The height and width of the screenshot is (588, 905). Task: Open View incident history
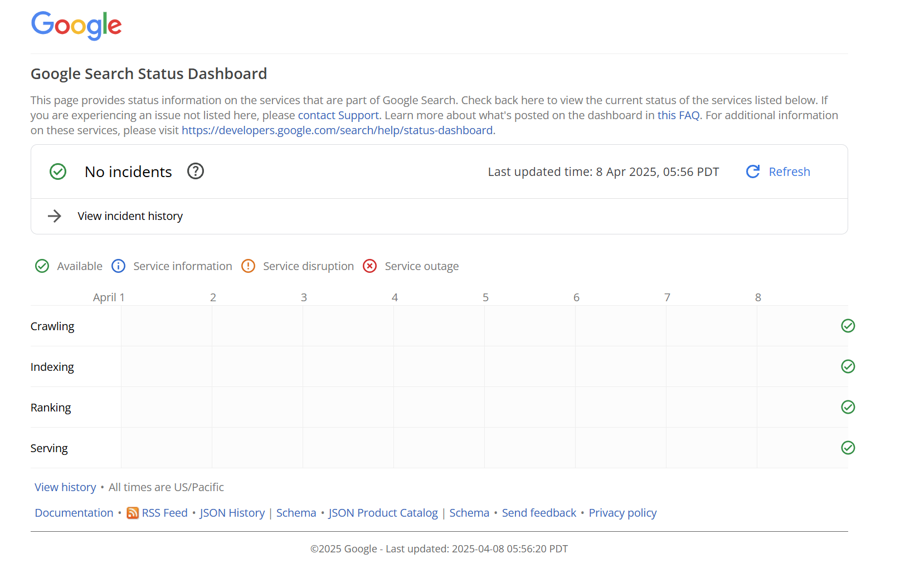coord(130,216)
